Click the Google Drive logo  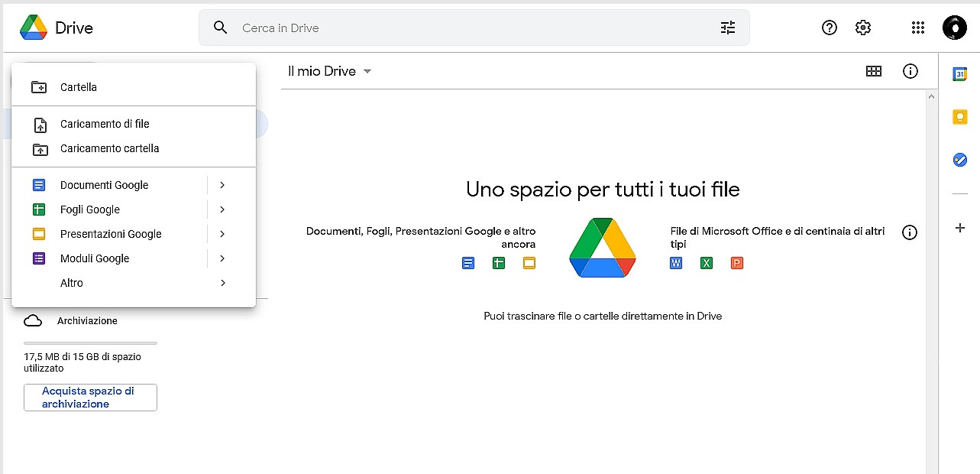[34, 28]
